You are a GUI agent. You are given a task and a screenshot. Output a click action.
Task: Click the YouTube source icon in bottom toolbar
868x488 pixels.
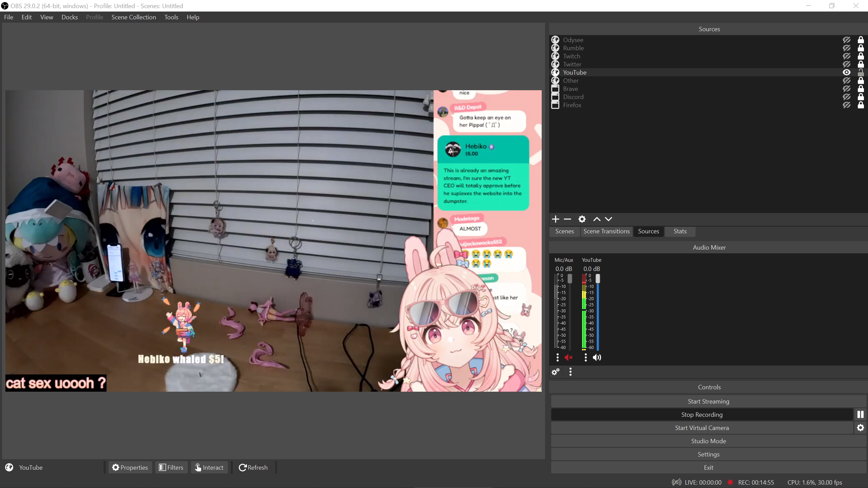[9, 467]
